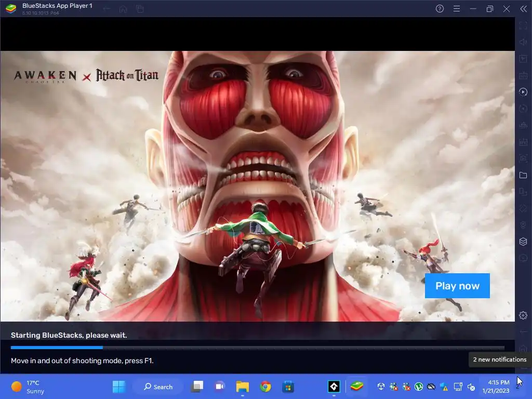Open the hamburger menu in the title bar
Viewport: 532px width, 399px height.
click(x=457, y=9)
